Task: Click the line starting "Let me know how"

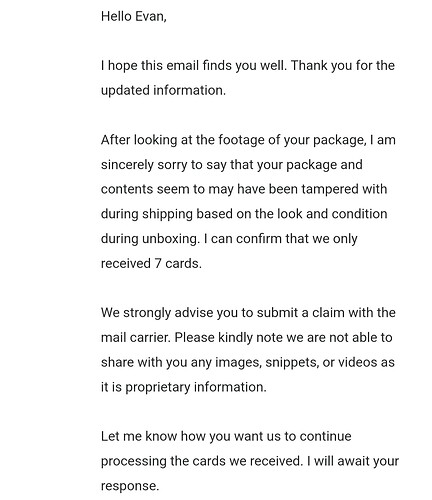Action: point(226,437)
